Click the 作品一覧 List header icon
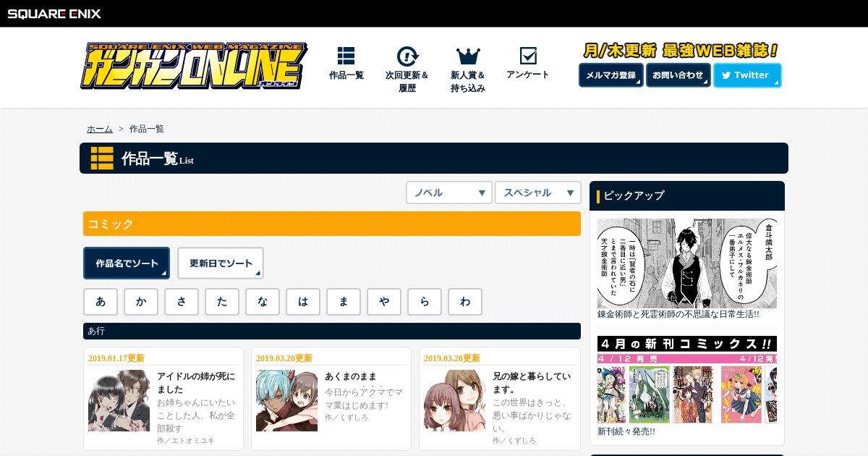 tap(102, 158)
